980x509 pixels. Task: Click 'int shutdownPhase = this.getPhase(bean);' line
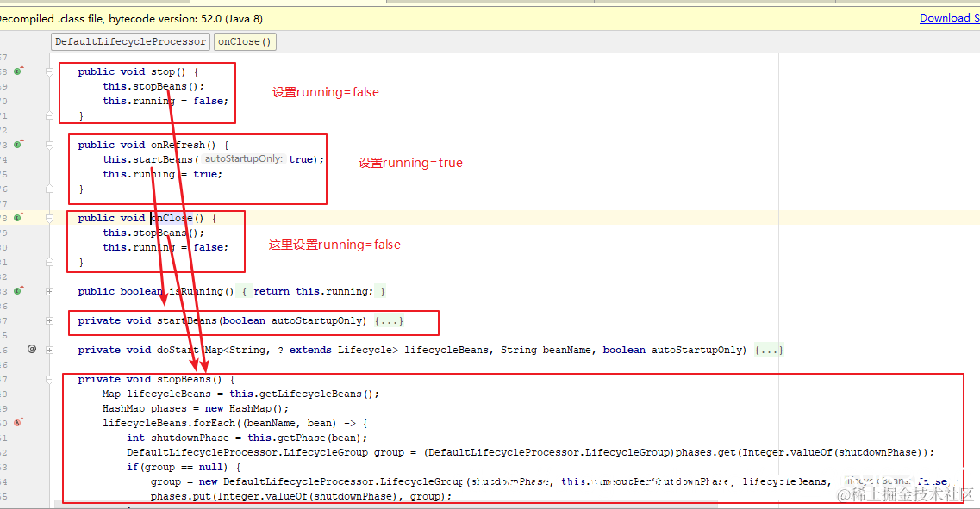247,438
